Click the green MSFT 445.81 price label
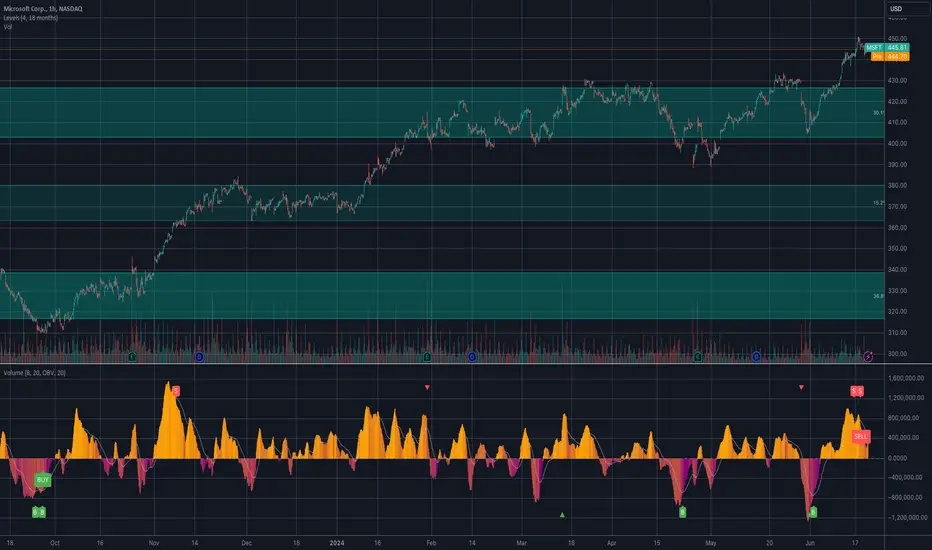This screenshot has height=550, width=932. 886,48
